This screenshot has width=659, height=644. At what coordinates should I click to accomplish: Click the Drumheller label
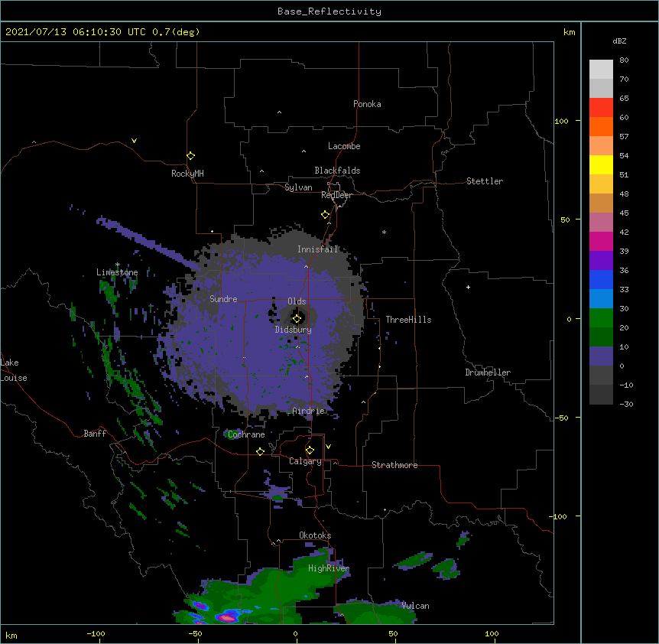click(488, 372)
